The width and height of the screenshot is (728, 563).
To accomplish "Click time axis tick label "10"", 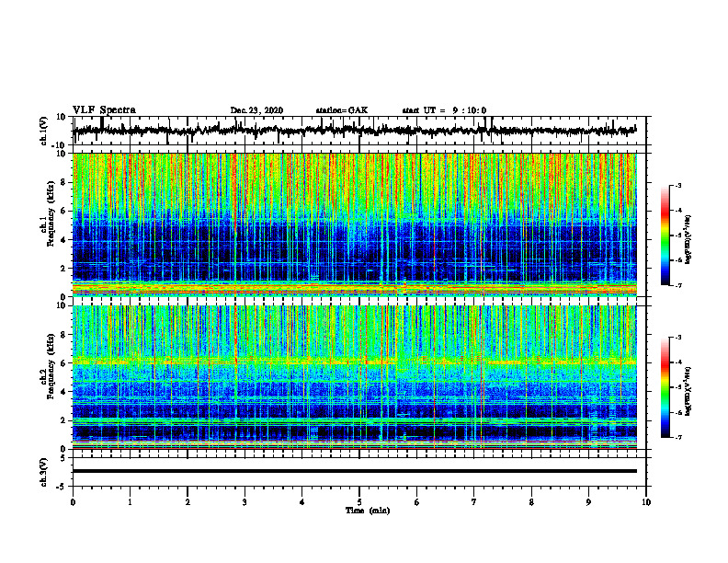I will pos(646,502).
